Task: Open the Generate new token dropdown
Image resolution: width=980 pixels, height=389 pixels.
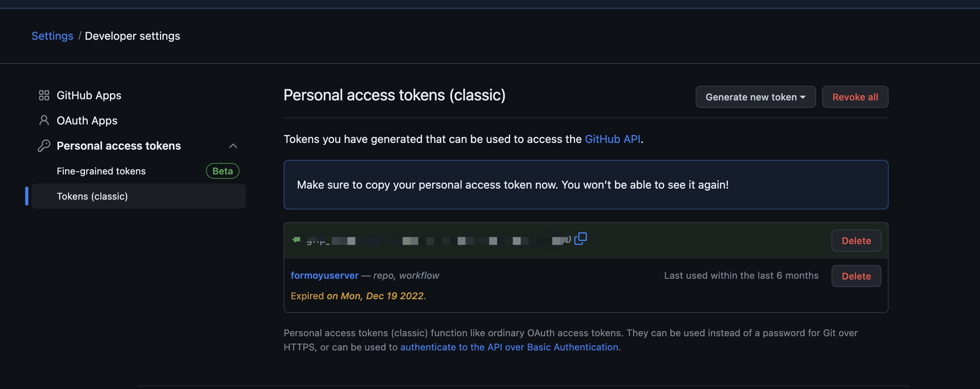Action: click(x=755, y=97)
